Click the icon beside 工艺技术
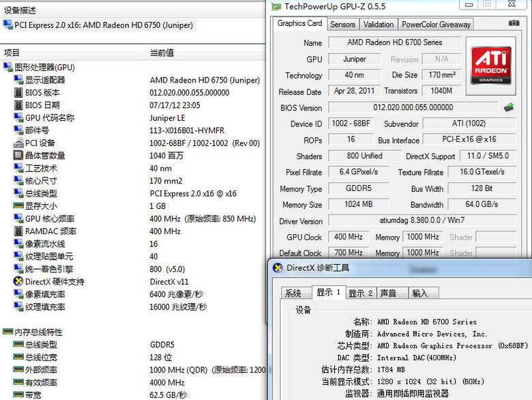This screenshot has width=532, height=400. pyautogui.click(x=18, y=168)
